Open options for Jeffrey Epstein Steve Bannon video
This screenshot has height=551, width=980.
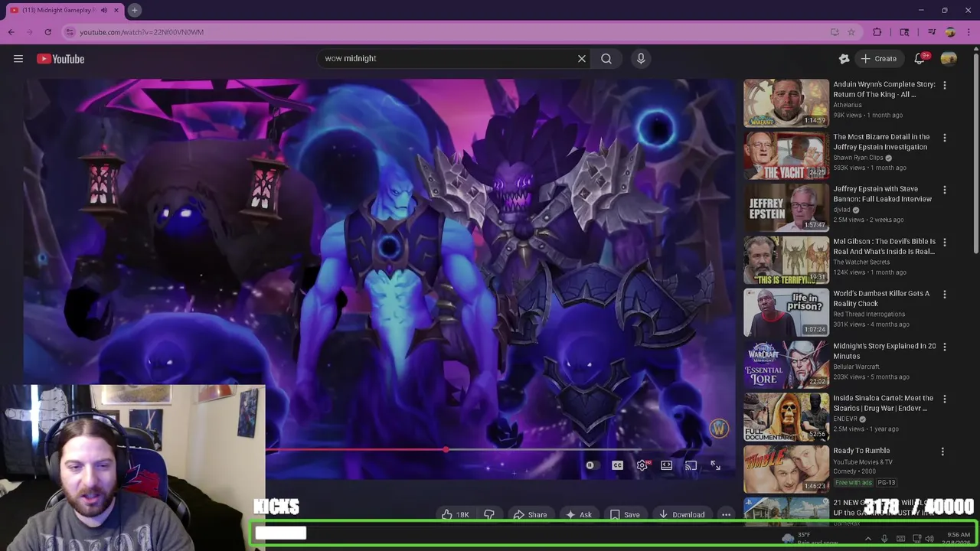tap(945, 190)
